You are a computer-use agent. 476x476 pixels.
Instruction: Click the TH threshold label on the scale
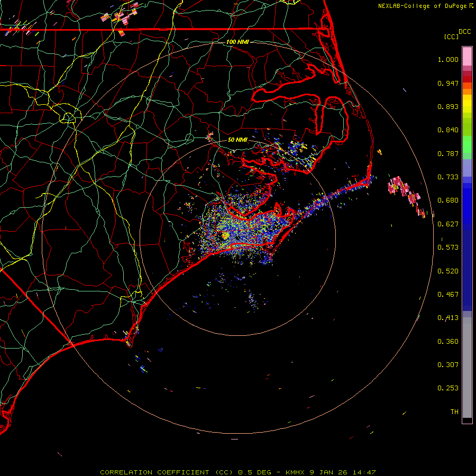tap(454, 411)
